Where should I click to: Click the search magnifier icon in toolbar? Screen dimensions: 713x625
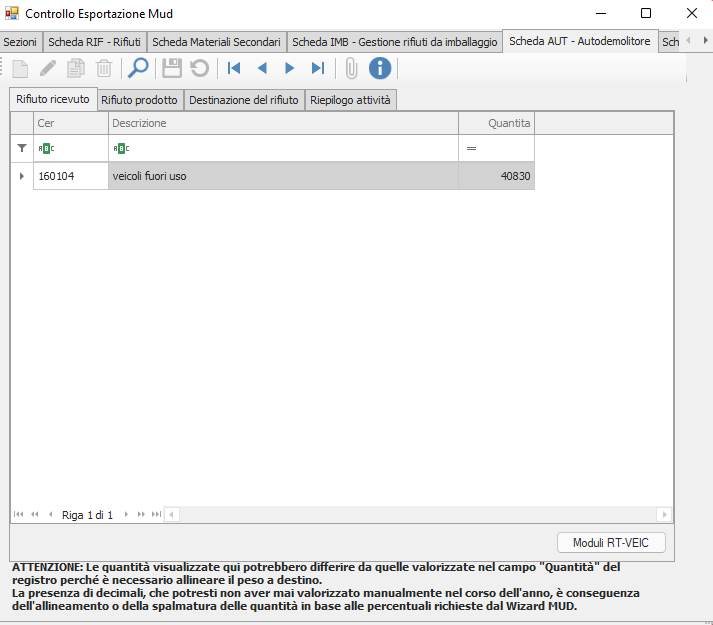pyautogui.click(x=138, y=68)
